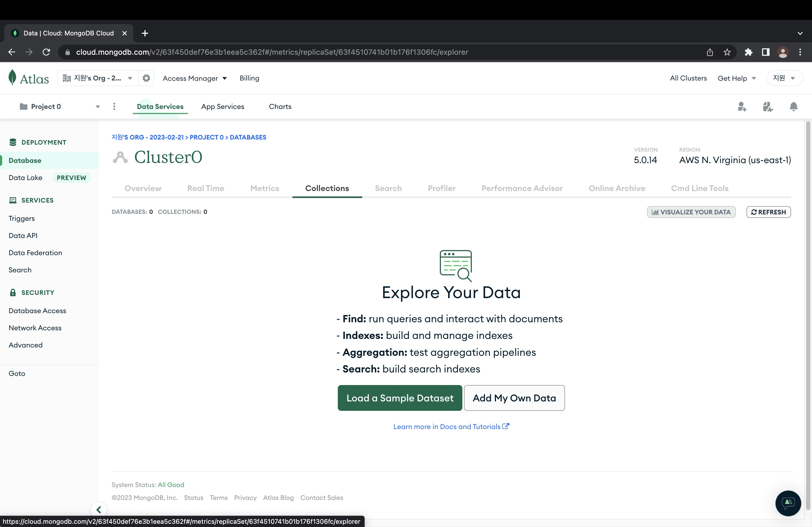This screenshot has height=527, width=812.
Task: Open a new browser tab
Action: (145, 33)
